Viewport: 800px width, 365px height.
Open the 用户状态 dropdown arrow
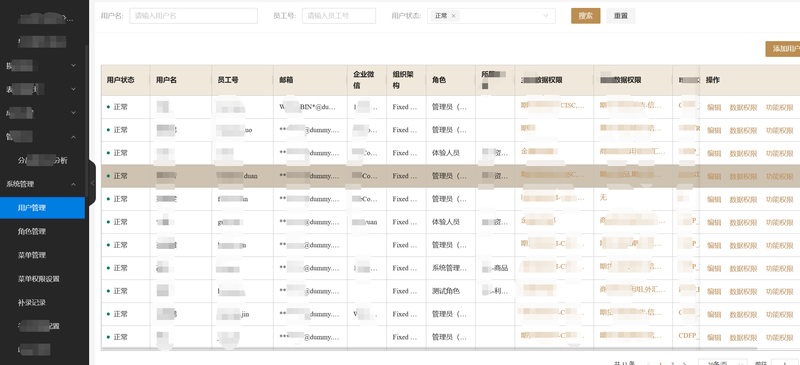[546, 16]
